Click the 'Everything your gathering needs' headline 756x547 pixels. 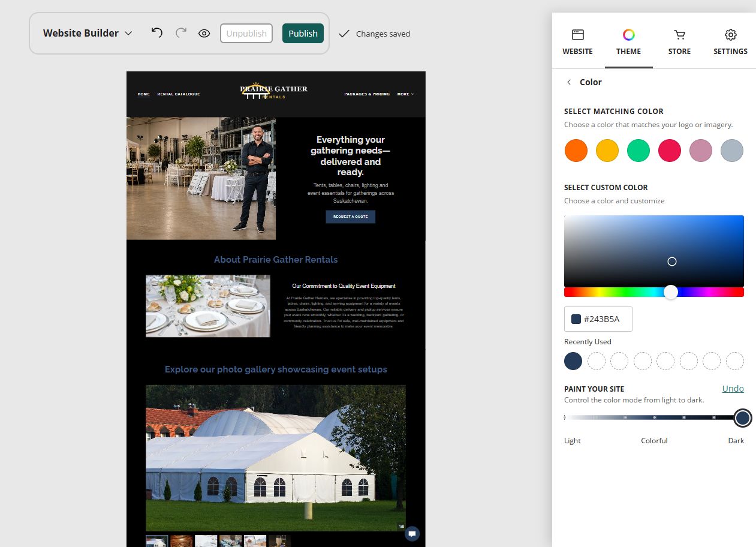(x=351, y=156)
